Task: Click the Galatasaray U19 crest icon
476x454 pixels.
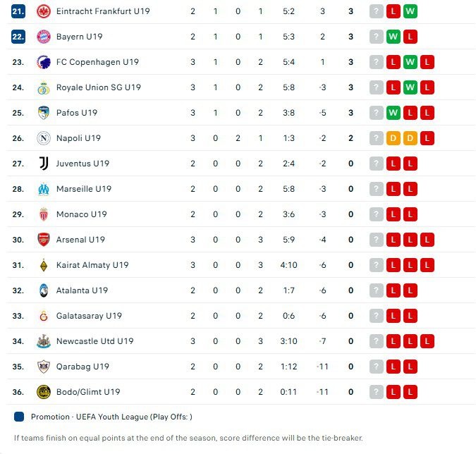Action: point(44,316)
